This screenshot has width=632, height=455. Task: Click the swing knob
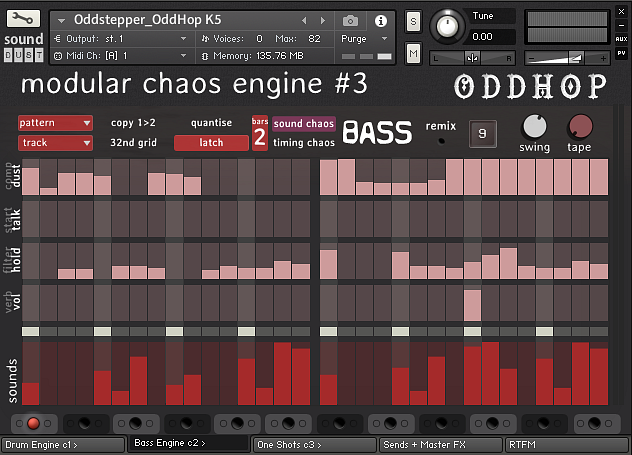534,127
